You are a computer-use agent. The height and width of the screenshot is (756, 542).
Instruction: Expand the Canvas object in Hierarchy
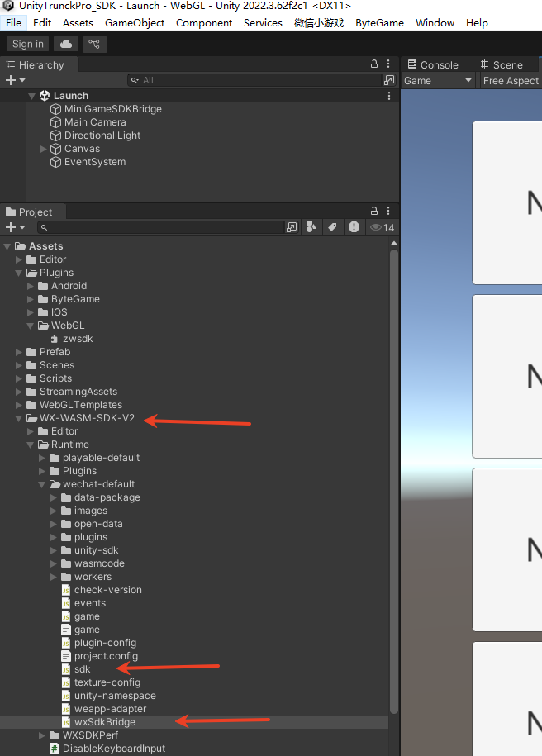click(x=44, y=149)
